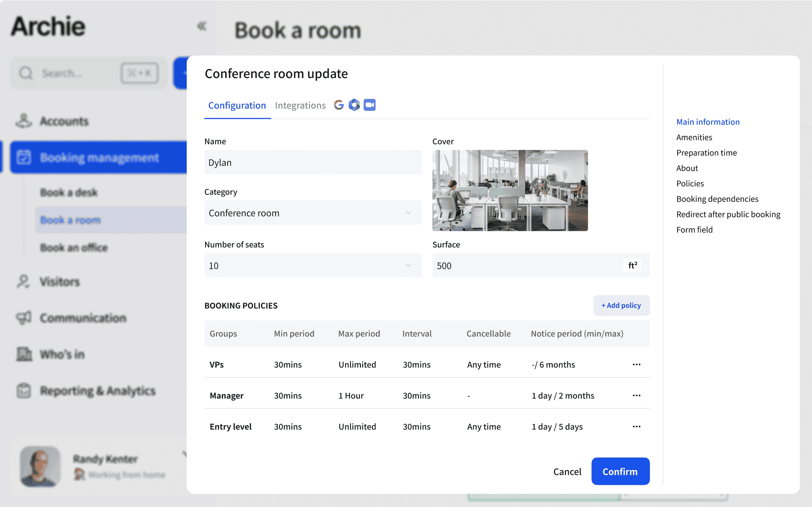Collapse the sidebar with the double chevron

pyautogui.click(x=202, y=26)
